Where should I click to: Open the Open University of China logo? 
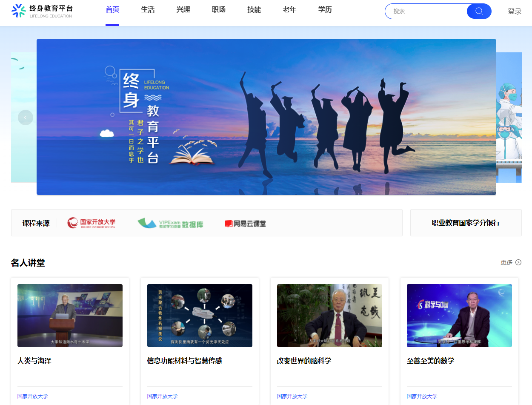92,223
